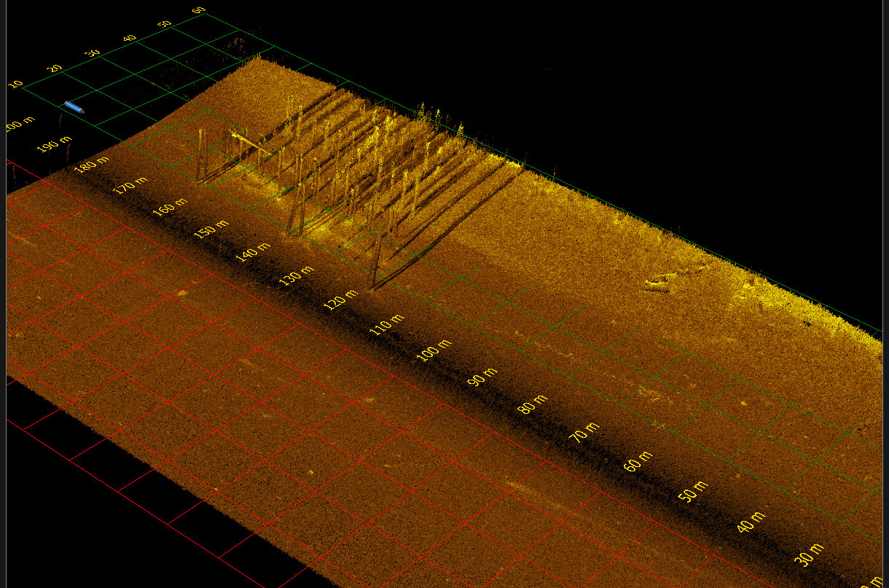This screenshot has width=889, height=588.
Task: Click the isolated piling nearest the 120 m label
Action: click(376, 264)
